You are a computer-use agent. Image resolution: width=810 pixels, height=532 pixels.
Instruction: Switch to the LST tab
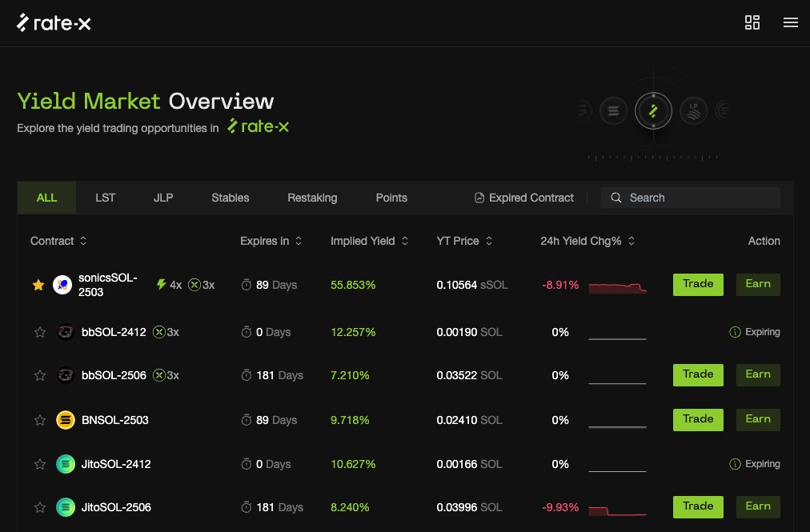[x=106, y=198]
